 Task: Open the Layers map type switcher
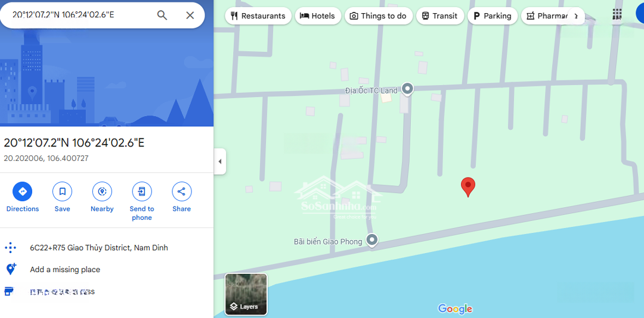(246, 294)
